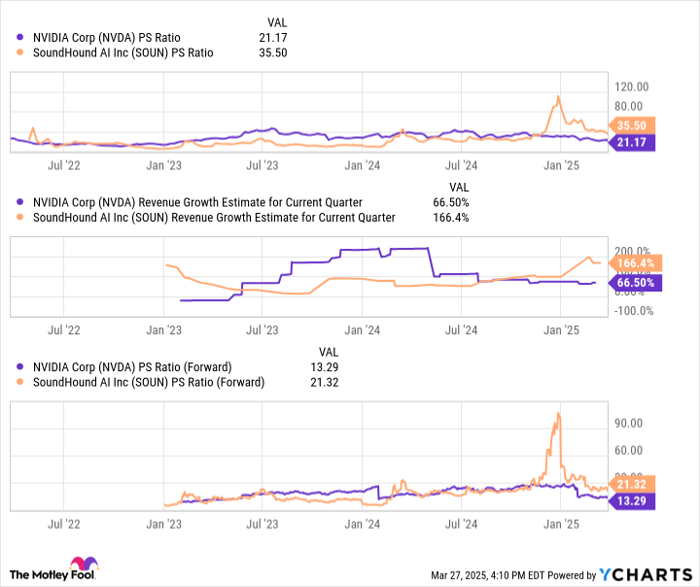
Task: Select the orange 166.4% value tag
Action: point(635,263)
